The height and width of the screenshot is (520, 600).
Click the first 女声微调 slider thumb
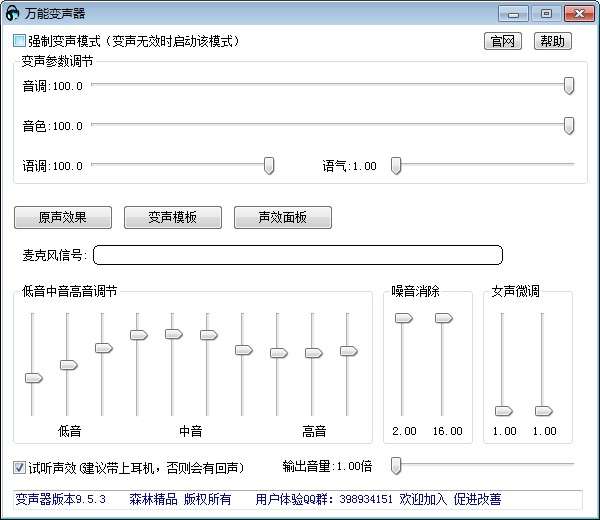tap(504, 411)
